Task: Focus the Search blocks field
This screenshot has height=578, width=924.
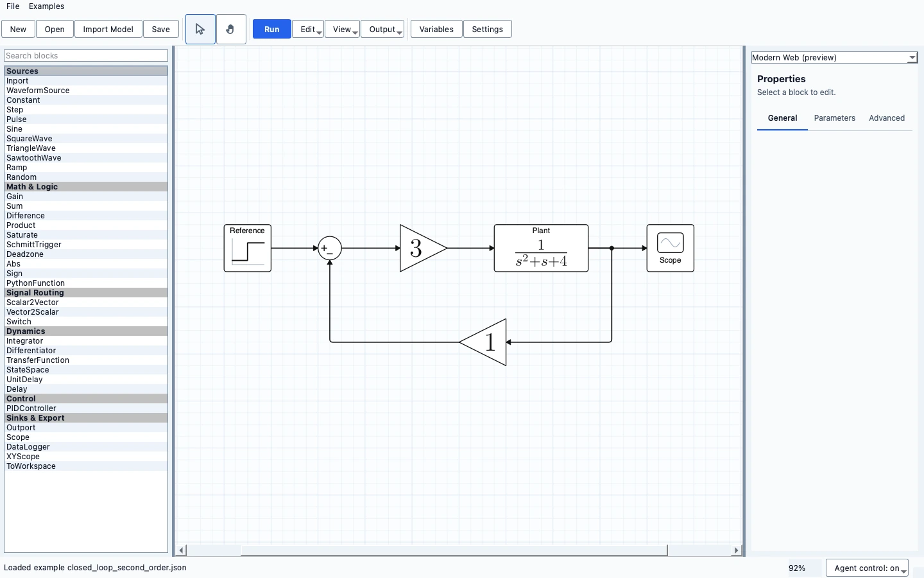Action: pyautogui.click(x=86, y=56)
